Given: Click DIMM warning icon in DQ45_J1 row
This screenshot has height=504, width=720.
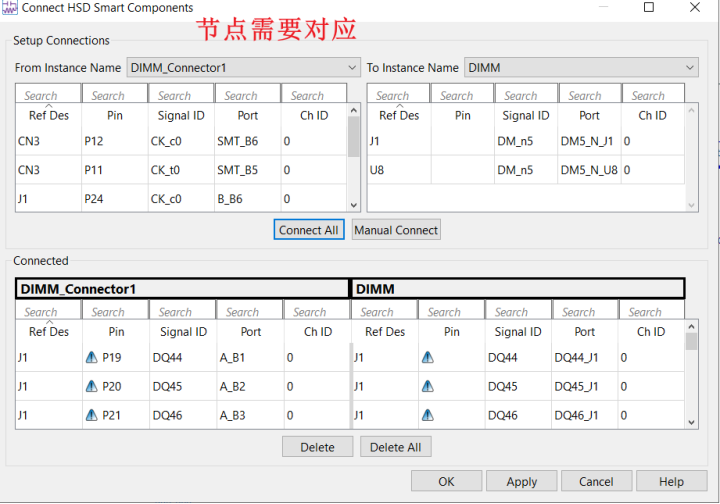Looking at the screenshot, I should [428, 386].
